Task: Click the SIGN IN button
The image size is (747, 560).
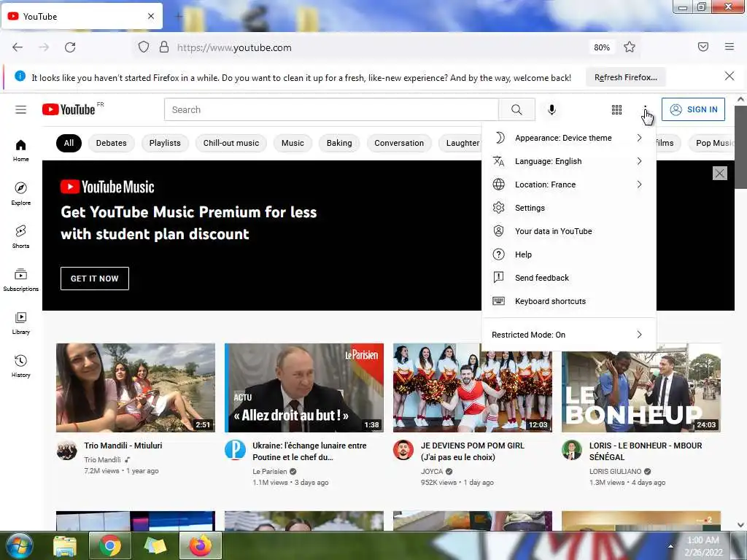Action: click(693, 109)
